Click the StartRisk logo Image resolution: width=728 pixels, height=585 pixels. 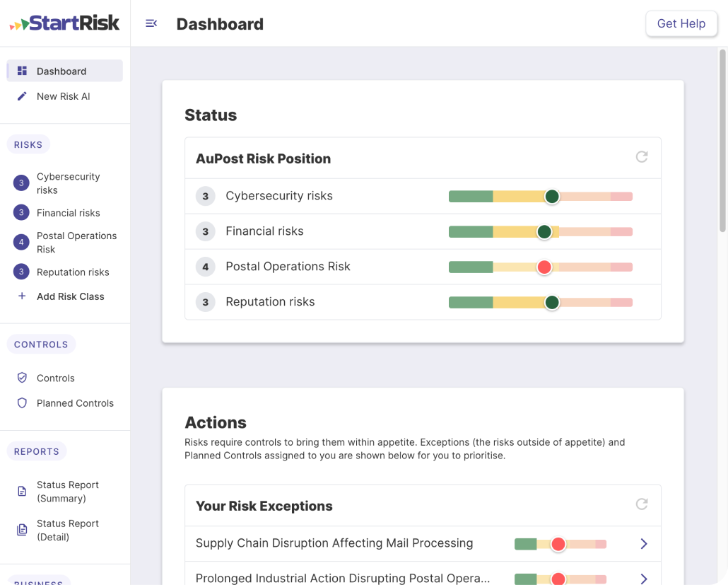[64, 22]
